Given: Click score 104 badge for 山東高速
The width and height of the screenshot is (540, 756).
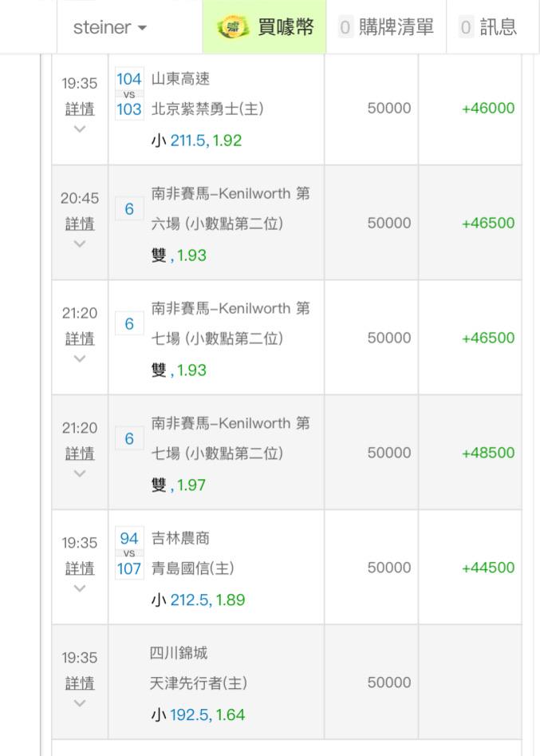Looking at the screenshot, I should point(129,79).
